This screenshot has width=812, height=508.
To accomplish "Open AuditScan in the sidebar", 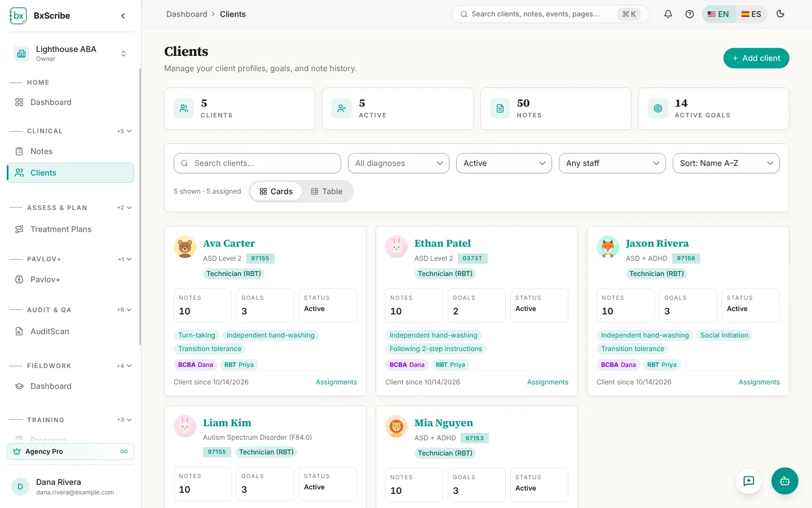I will coord(70,331).
